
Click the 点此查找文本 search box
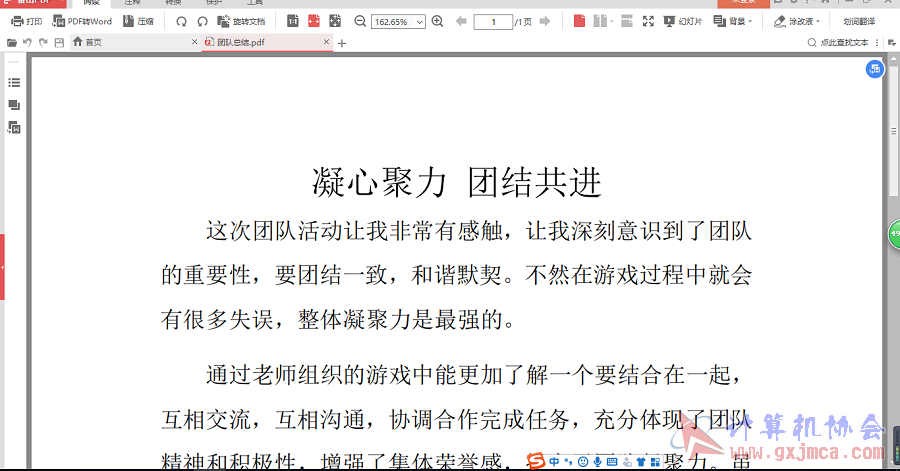tap(839, 42)
